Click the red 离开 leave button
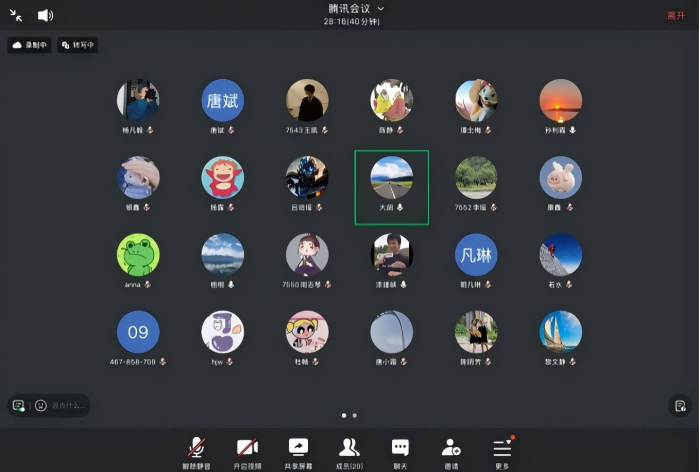Screen dimensions: 700x472 [x=676, y=15]
